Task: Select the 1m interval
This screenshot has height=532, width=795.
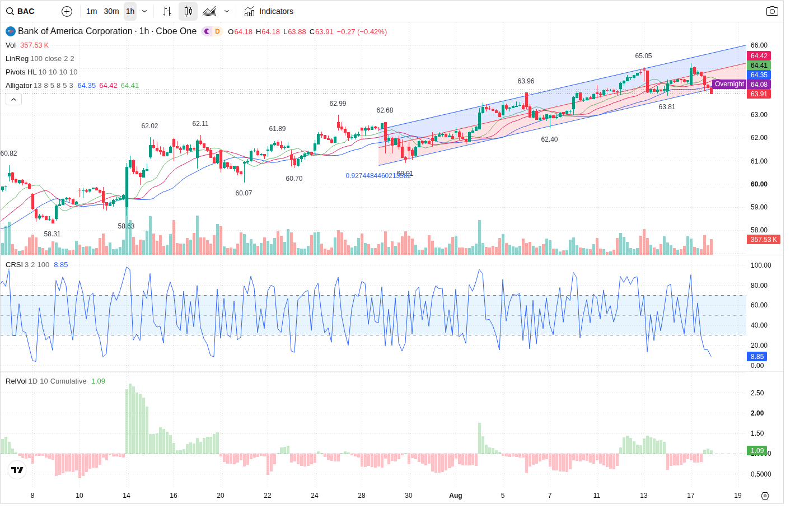Action: [x=92, y=11]
